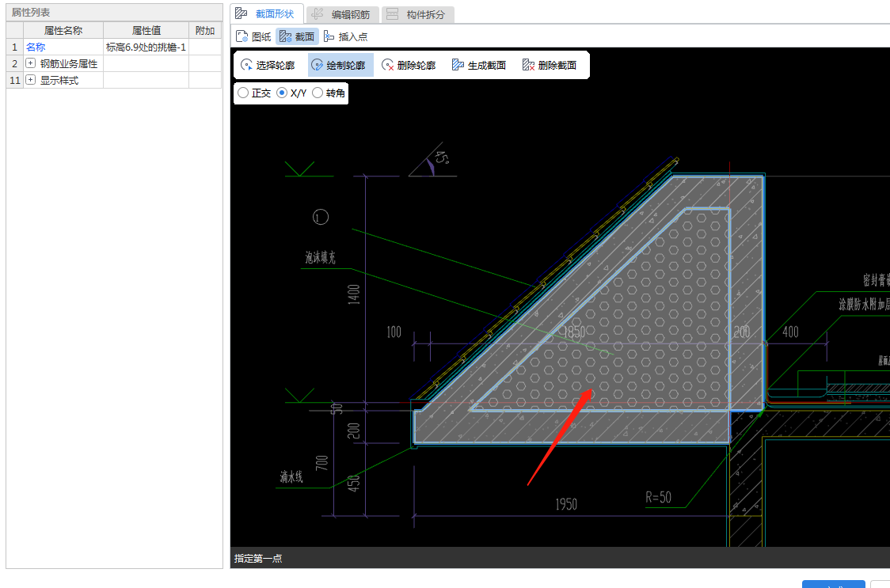Click the 泡沫填充 annotation label
Screen dimensions: 890x588
320,258
